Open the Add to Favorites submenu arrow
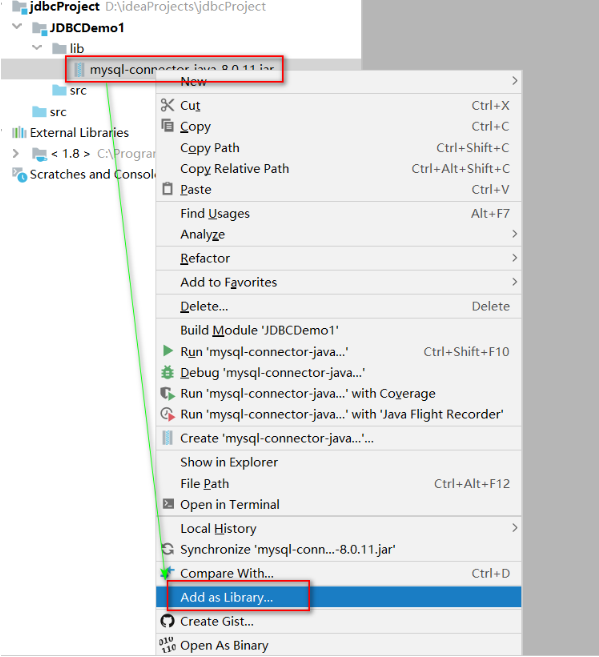Screen dimensions: 599x657 point(515,282)
